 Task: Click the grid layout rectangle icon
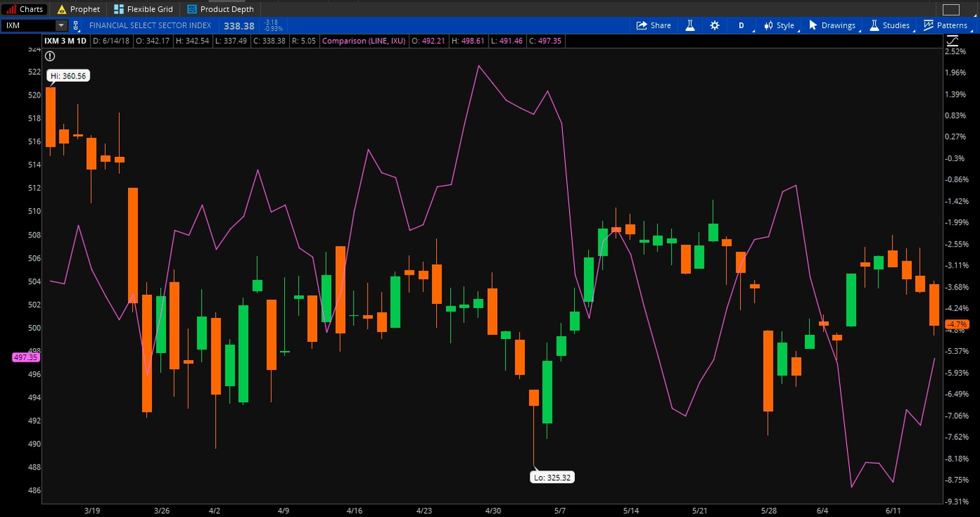[951, 9]
